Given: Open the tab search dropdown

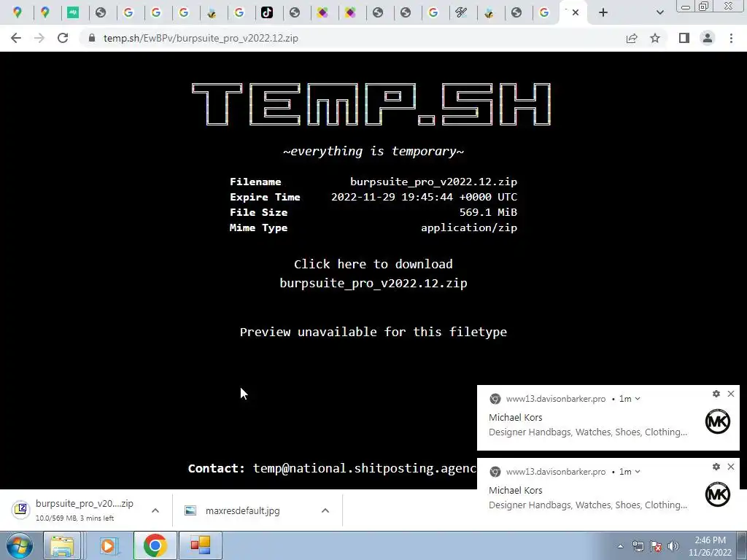Looking at the screenshot, I should click(659, 12).
